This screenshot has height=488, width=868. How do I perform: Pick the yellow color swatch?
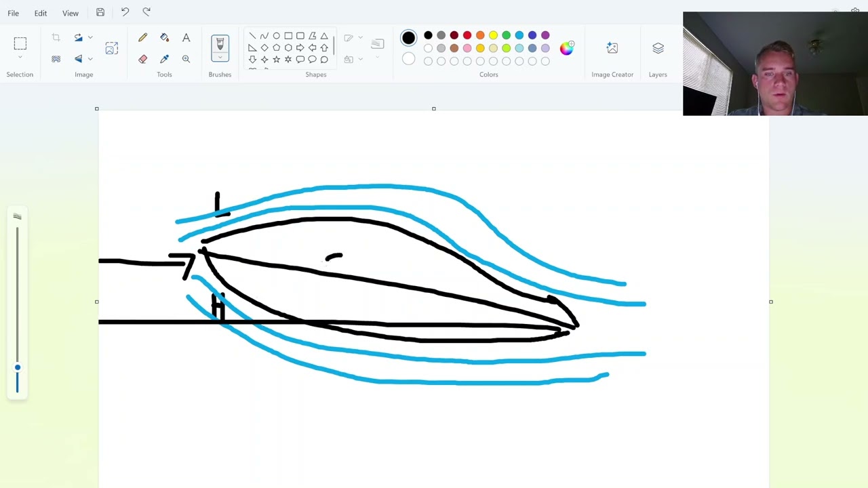(x=493, y=35)
